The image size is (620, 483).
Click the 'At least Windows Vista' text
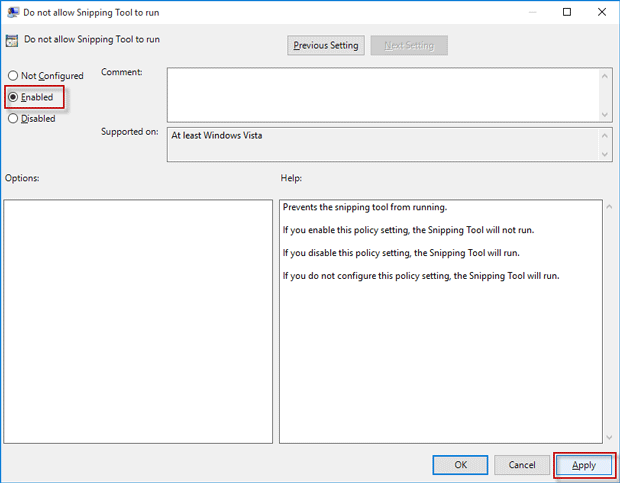click(x=217, y=136)
